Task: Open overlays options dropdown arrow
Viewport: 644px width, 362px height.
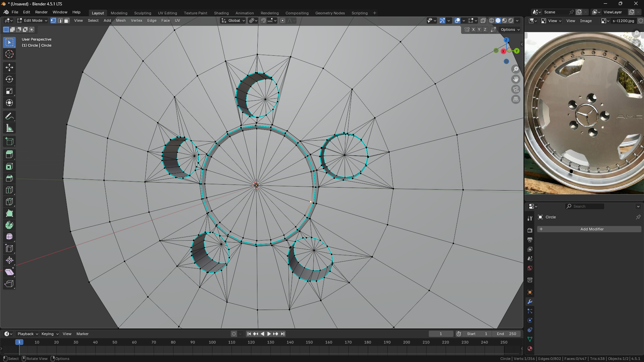Action: [464, 20]
